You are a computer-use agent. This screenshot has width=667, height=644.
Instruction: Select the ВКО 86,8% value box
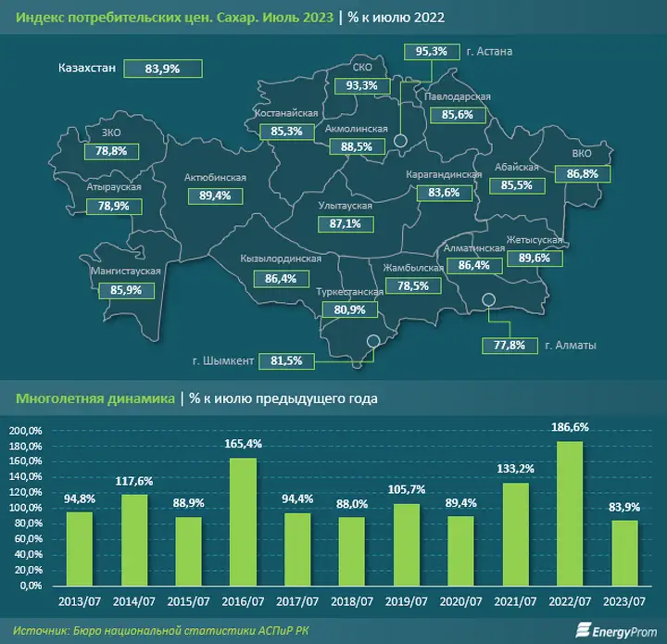point(583,174)
